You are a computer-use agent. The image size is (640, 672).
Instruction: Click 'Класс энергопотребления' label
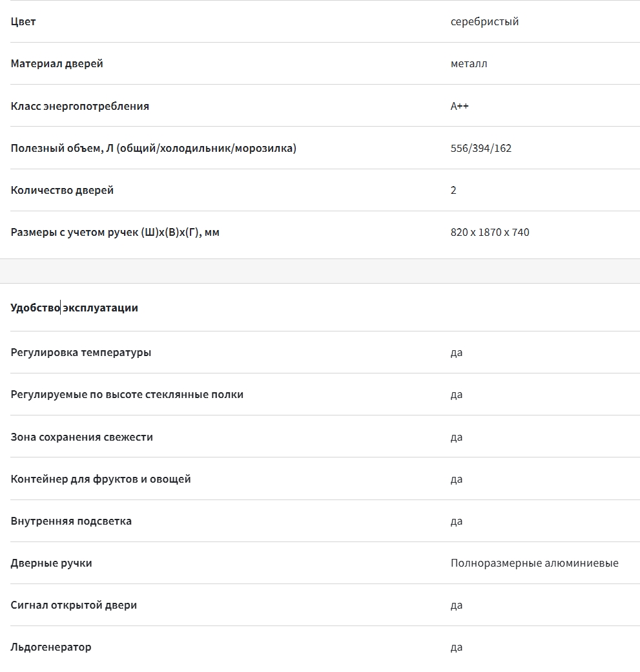[x=79, y=106]
